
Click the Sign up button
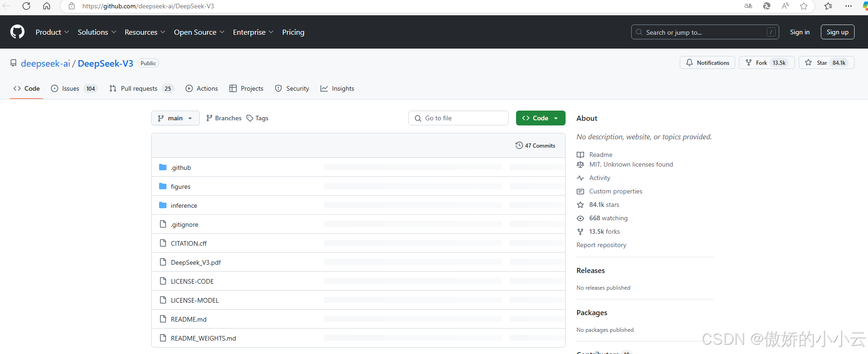point(837,32)
